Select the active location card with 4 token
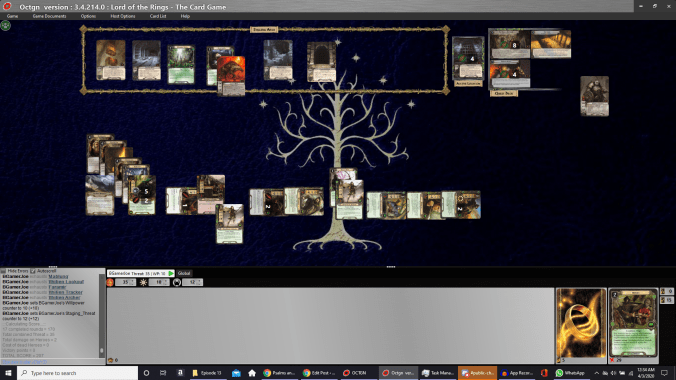This screenshot has width=676, height=380. [468, 58]
